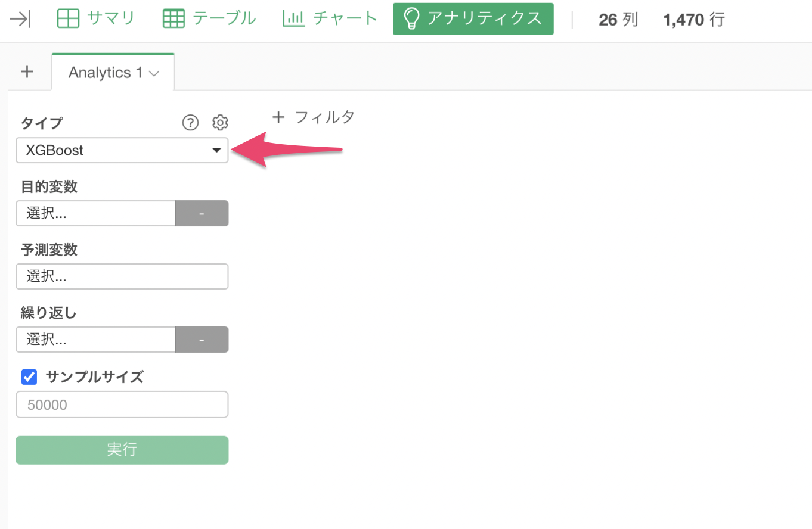Add a new analytics tab with plus

(27, 72)
